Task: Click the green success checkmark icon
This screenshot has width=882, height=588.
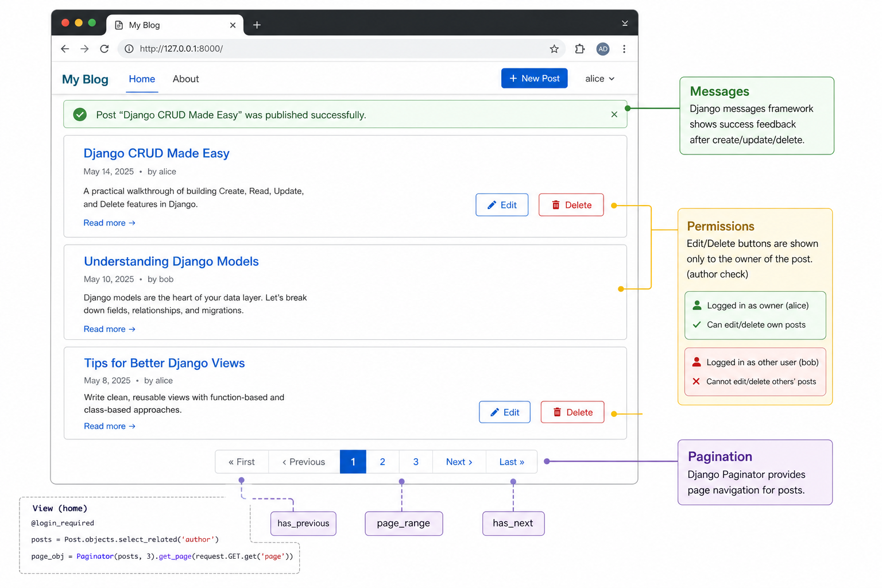Action: click(80, 115)
